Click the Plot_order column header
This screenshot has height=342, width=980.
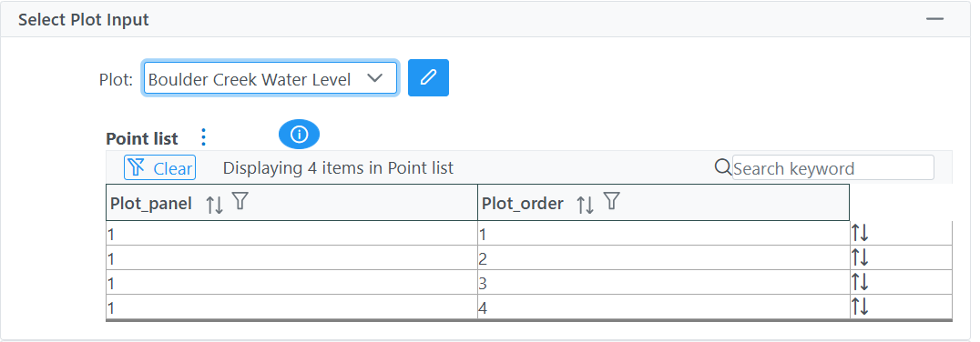coord(663,202)
